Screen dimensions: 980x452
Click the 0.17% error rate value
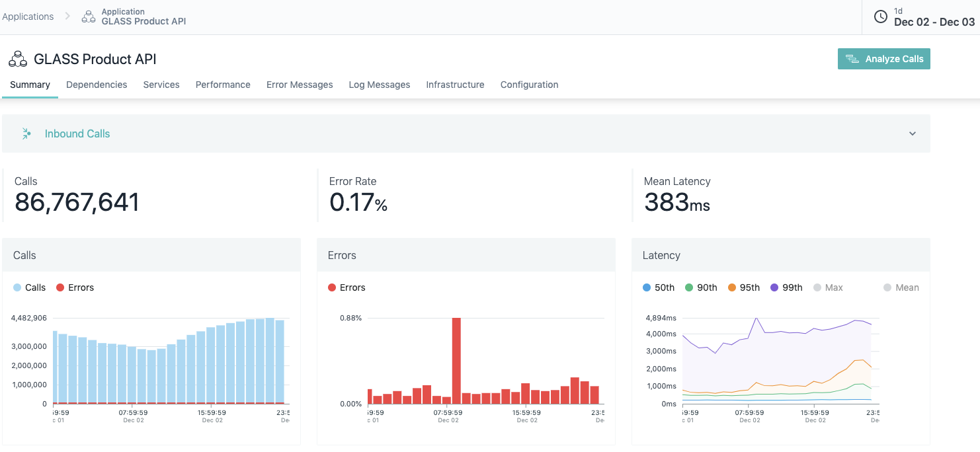pos(358,202)
